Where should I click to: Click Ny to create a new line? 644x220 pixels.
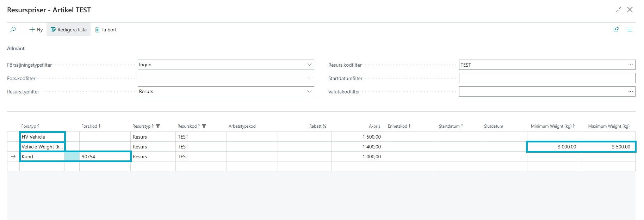point(36,30)
